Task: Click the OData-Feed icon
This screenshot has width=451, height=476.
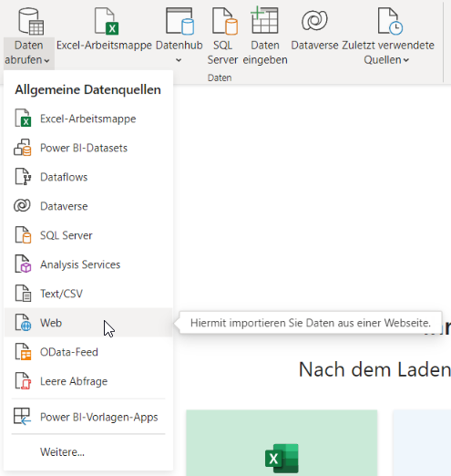Action: tap(23, 352)
